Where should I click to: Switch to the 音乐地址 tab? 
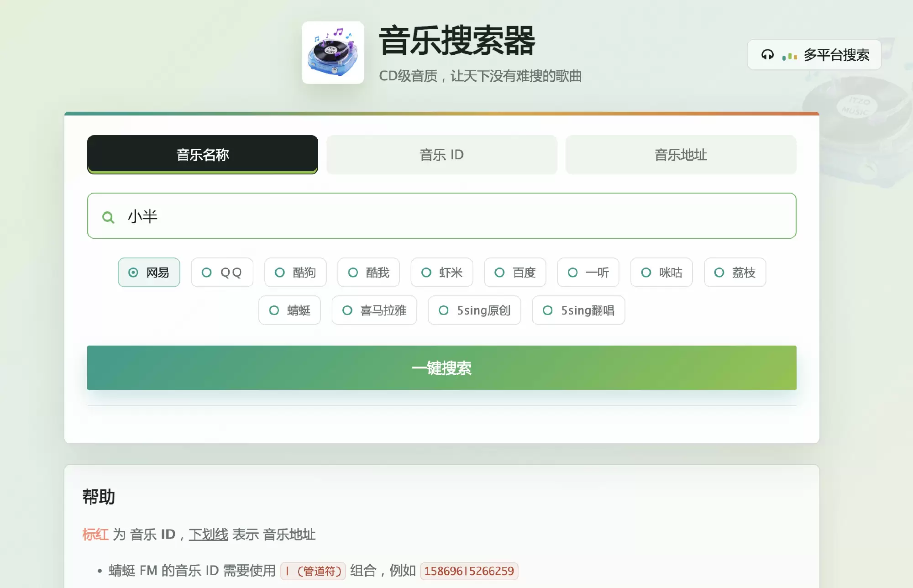681,155
